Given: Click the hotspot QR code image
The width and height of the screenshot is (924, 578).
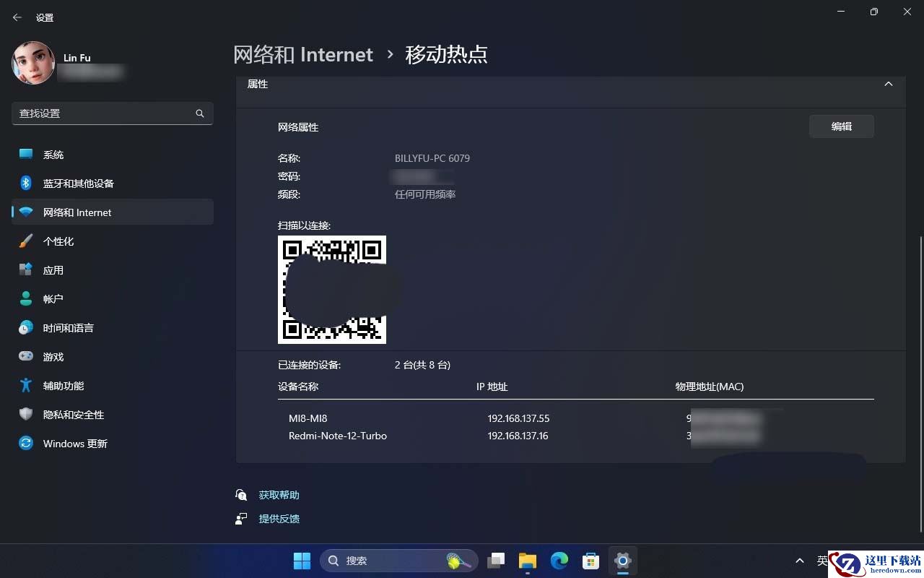Looking at the screenshot, I should click(332, 290).
